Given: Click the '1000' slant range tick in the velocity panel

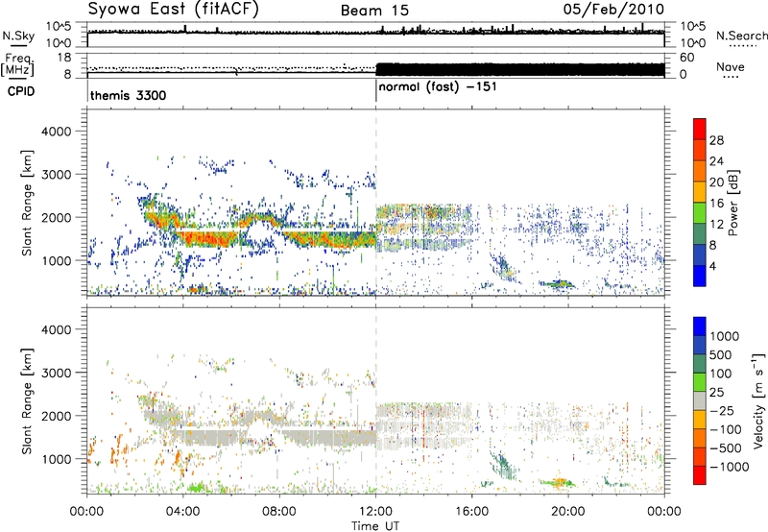Looking at the screenshot, I should point(56,459).
